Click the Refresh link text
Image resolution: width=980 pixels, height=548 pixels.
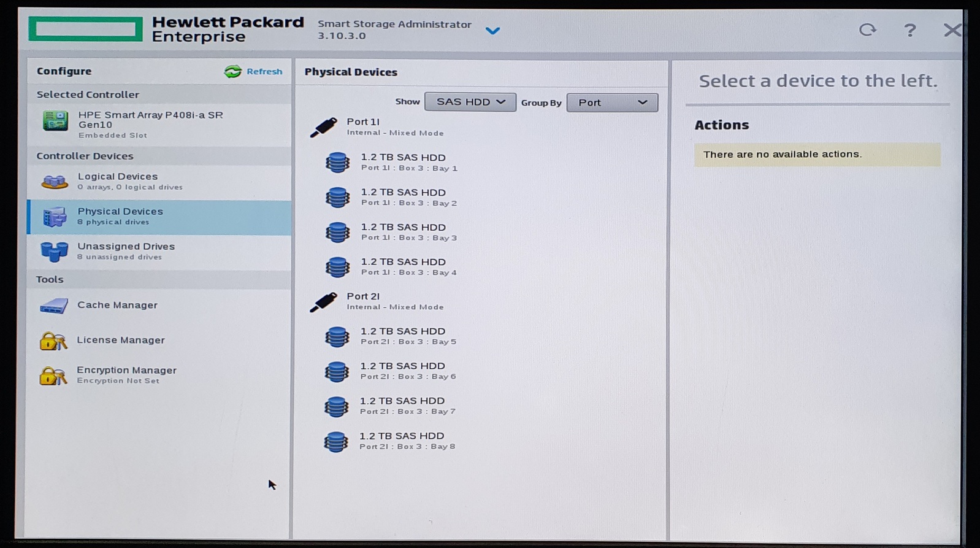click(x=264, y=72)
